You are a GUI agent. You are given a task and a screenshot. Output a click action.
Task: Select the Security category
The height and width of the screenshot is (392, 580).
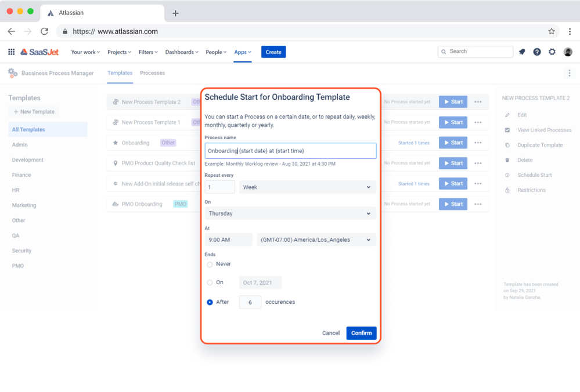[x=21, y=251]
